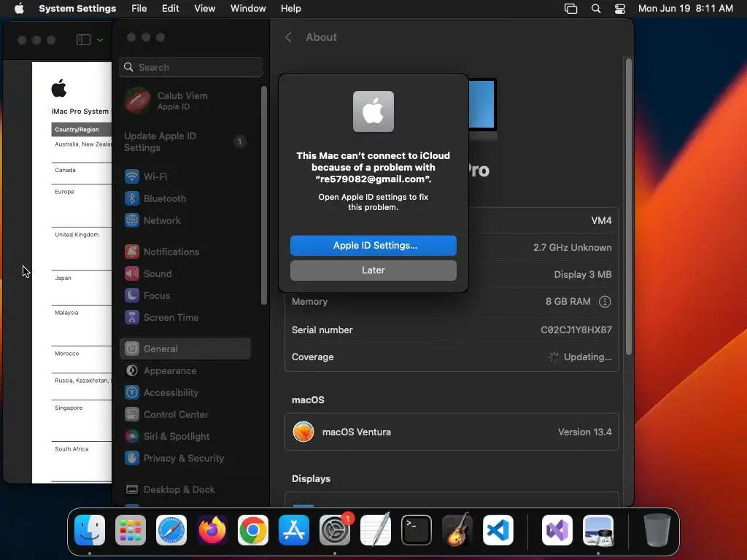The image size is (747, 560).
Task: Click South Africa in background document
Action: (71, 449)
